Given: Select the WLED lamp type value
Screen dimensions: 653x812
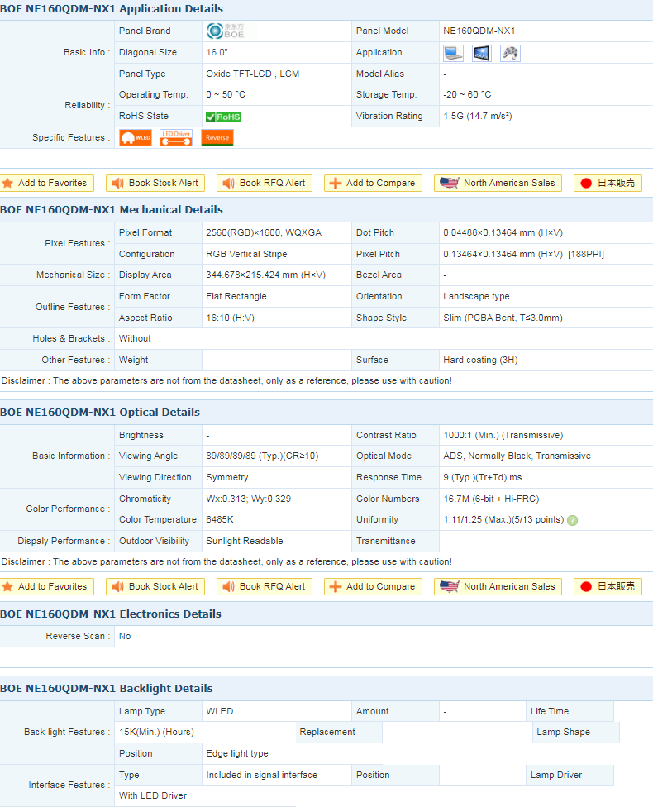Looking at the screenshot, I should tap(220, 711).
